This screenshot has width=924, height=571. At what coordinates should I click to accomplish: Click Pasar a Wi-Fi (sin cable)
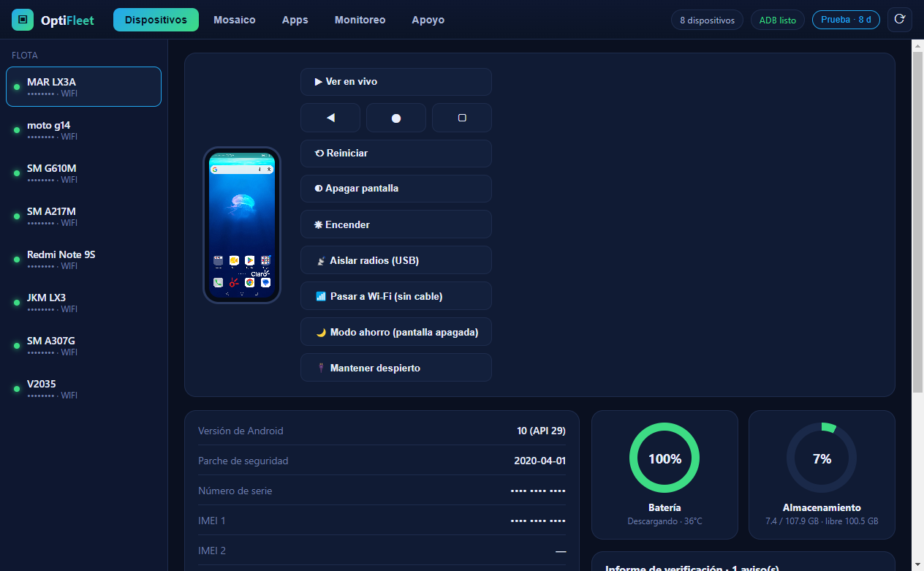click(396, 296)
